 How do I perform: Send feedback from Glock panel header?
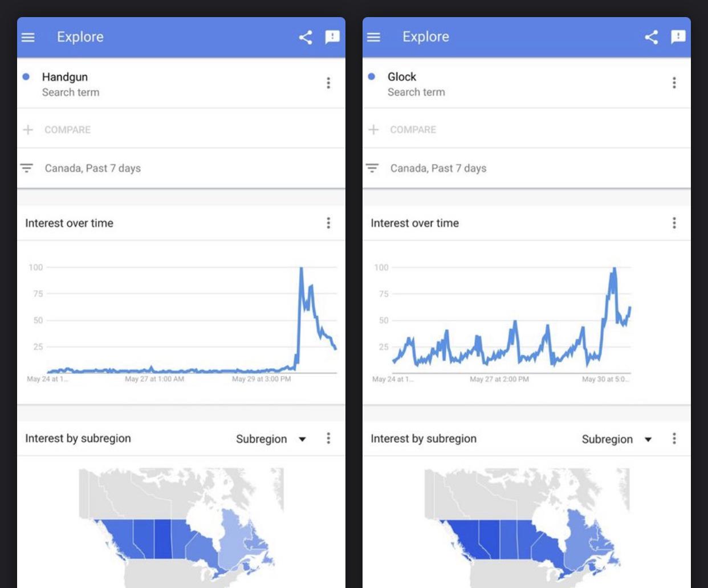pos(678,38)
